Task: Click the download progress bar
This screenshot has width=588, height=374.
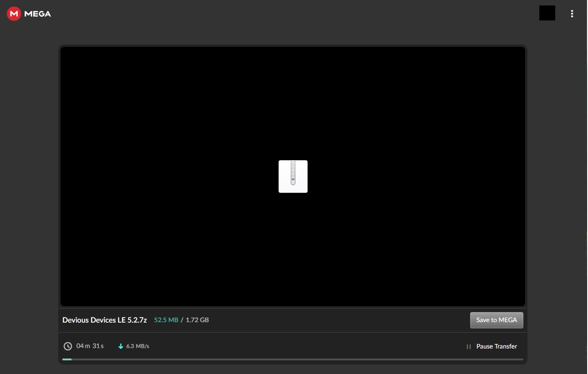Action: coord(293,359)
